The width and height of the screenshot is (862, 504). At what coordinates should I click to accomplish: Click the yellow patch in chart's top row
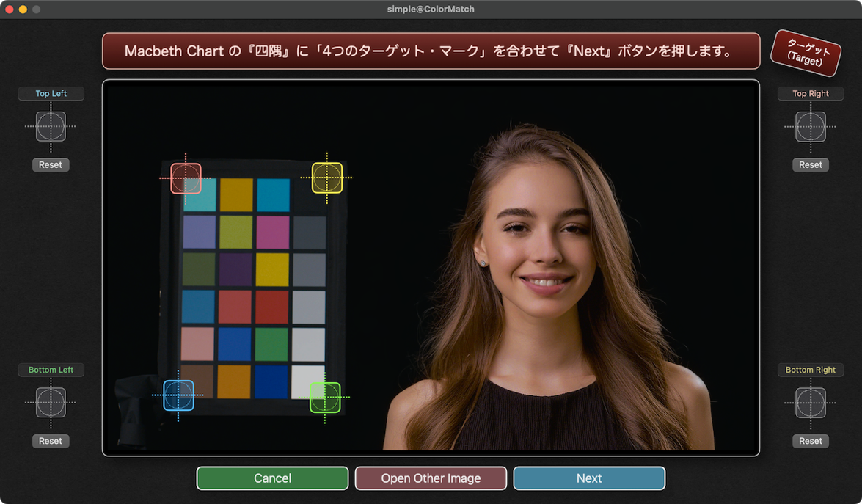[x=236, y=194]
